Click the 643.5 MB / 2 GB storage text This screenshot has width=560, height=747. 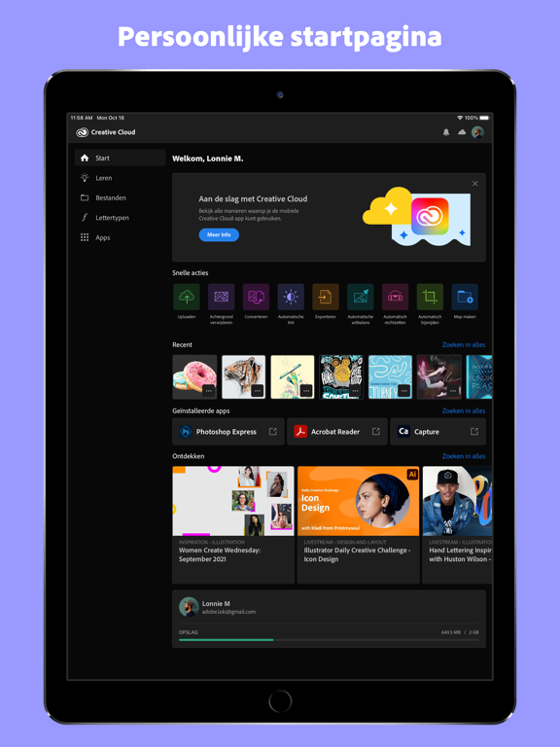pos(460,632)
